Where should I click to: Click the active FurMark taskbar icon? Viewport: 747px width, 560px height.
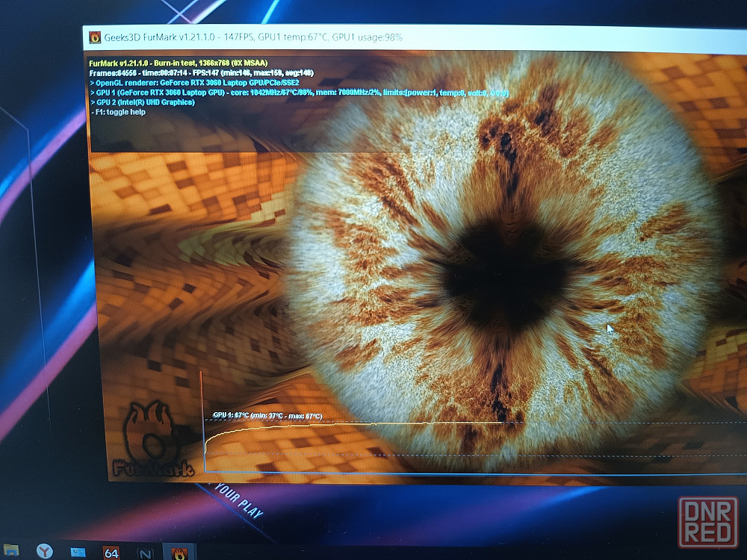179,553
